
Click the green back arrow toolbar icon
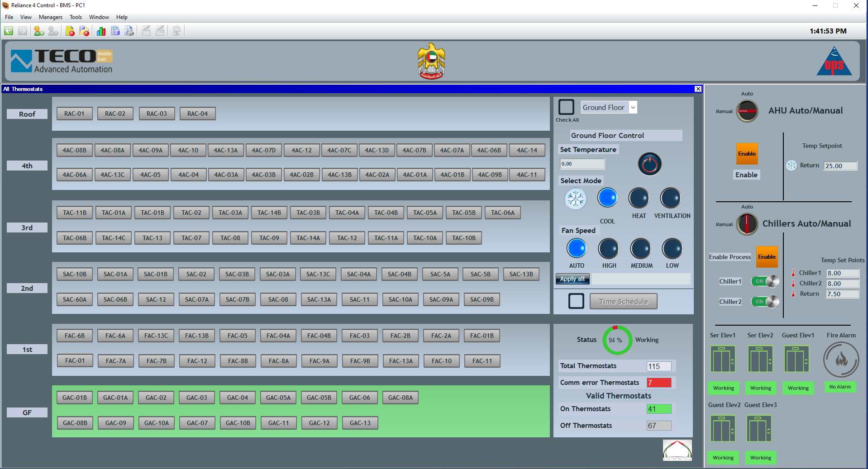[x=9, y=31]
